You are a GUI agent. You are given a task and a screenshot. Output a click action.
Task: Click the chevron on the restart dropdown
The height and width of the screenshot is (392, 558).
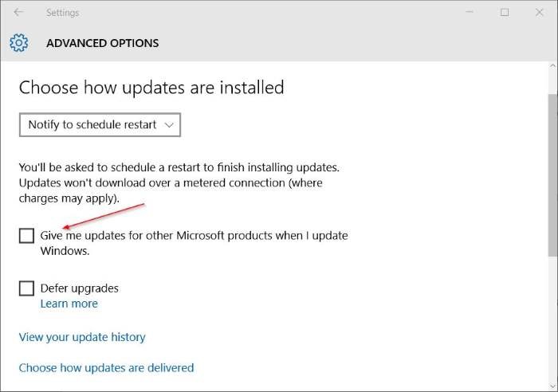pos(169,125)
